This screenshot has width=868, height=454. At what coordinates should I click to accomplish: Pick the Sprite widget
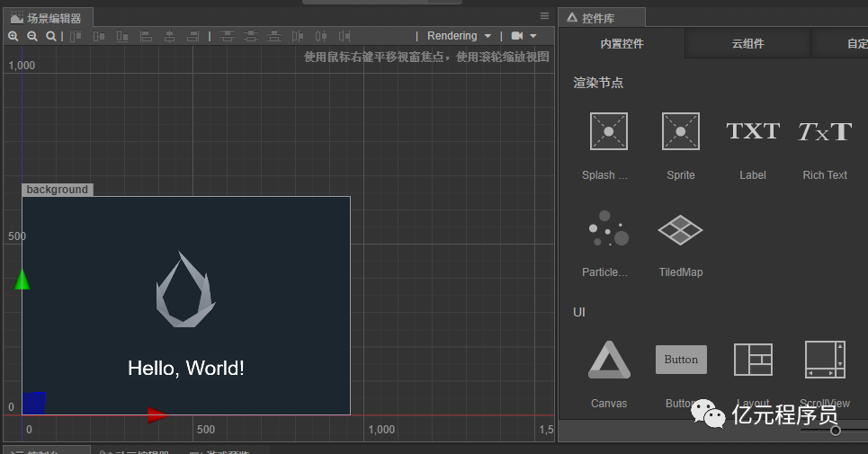pos(681,146)
